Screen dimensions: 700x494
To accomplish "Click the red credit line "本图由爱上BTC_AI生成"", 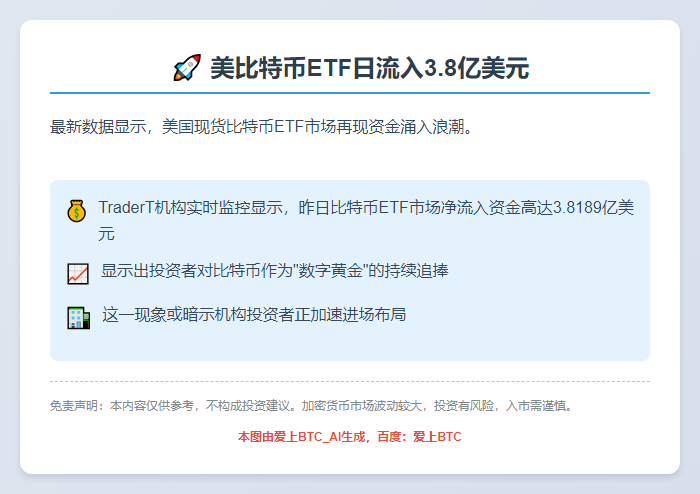I will (350, 436).
